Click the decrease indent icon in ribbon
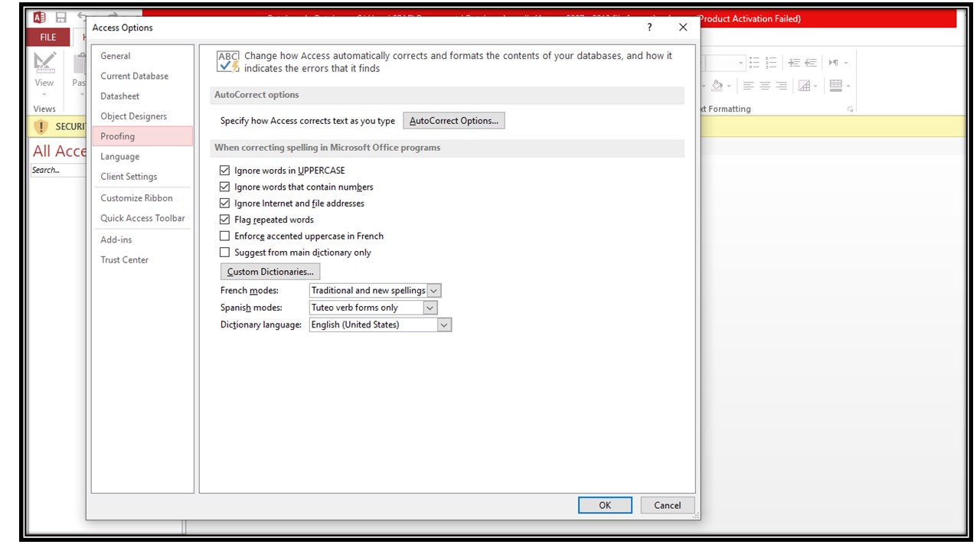Viewport: 980px width, 551px height. (x=811, y=63)
